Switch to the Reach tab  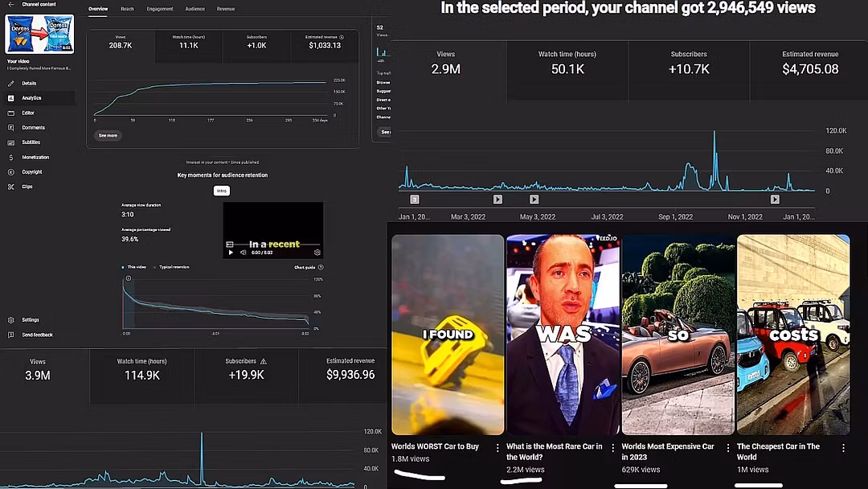[x=127, y=9]
